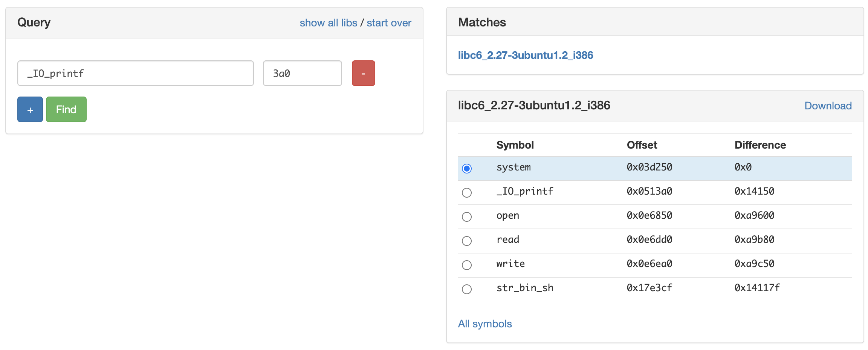Select the system symbol radio button

pyautogui.click(x=467, y=169)
